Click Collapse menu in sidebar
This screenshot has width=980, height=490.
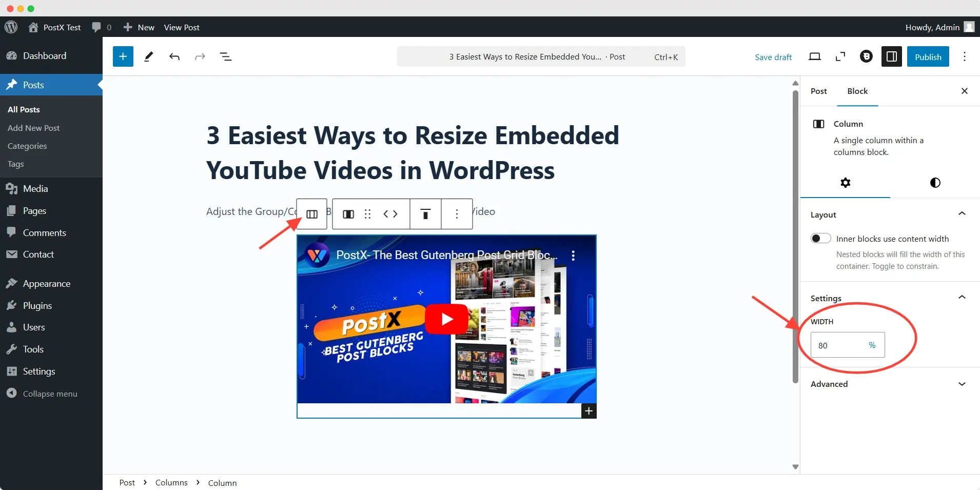(51, 394)
